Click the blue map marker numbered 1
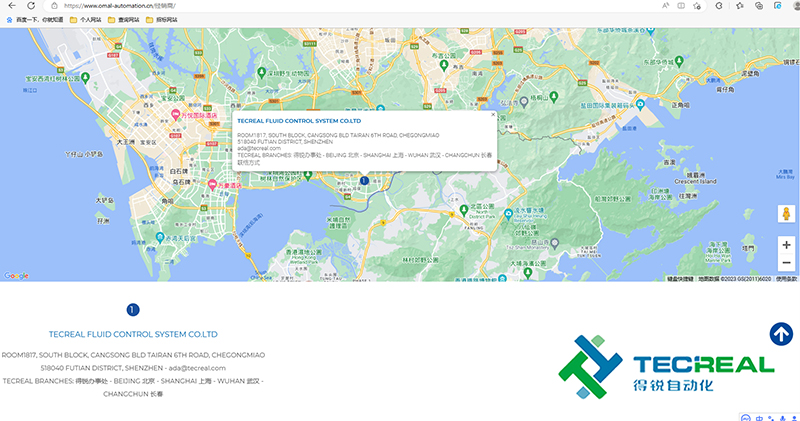 [x=364, y=180]
